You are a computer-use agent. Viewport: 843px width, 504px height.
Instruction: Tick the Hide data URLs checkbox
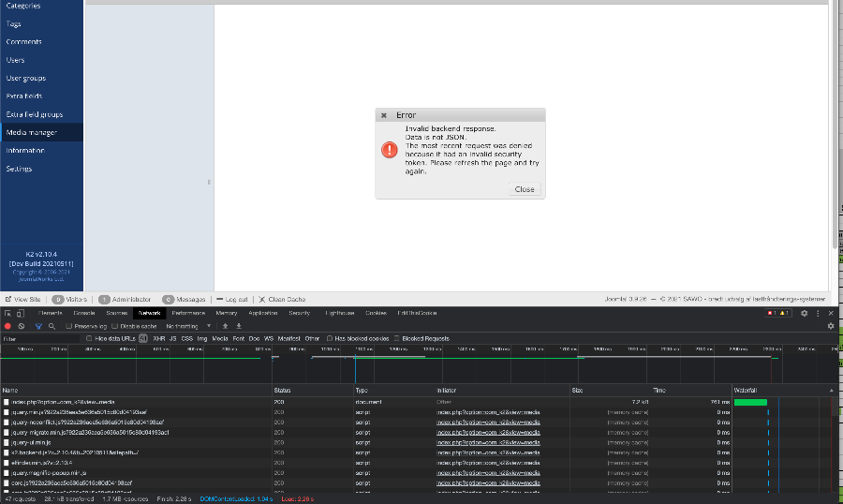coord(89,338)
